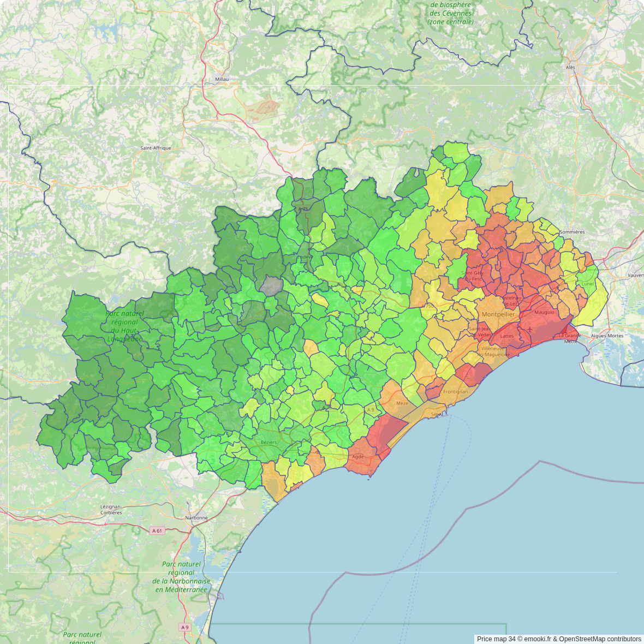
Task: Select the Alès city label
Action: [x=570, y=68]
